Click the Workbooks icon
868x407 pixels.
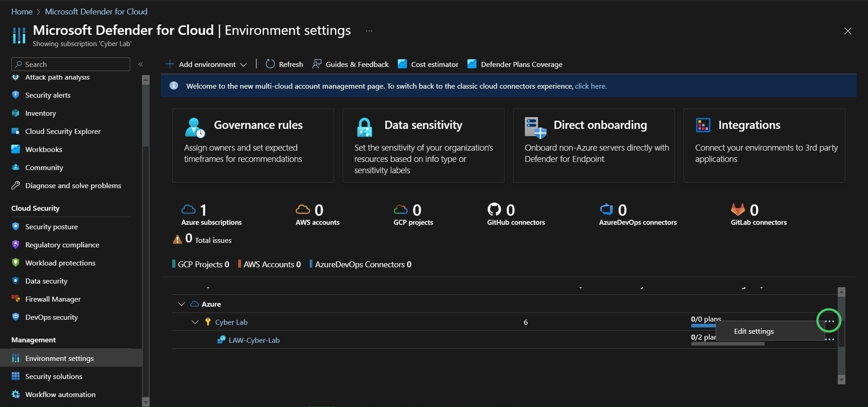[x=16, y=149]
